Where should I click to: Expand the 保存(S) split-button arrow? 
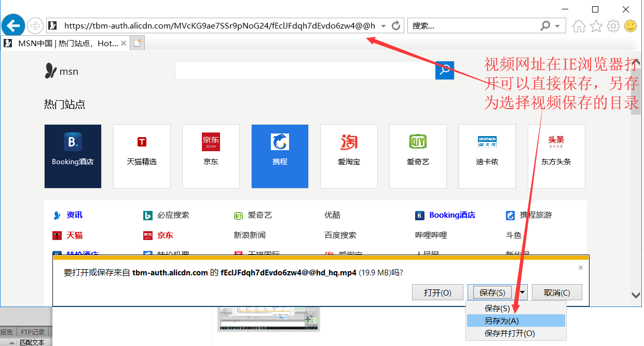click(x=522, y=292)
